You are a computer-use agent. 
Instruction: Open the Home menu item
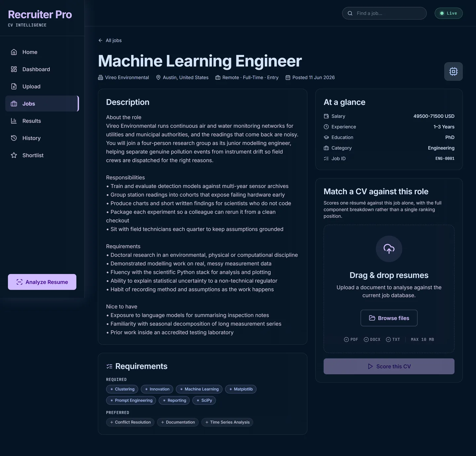tap(42, 52)
